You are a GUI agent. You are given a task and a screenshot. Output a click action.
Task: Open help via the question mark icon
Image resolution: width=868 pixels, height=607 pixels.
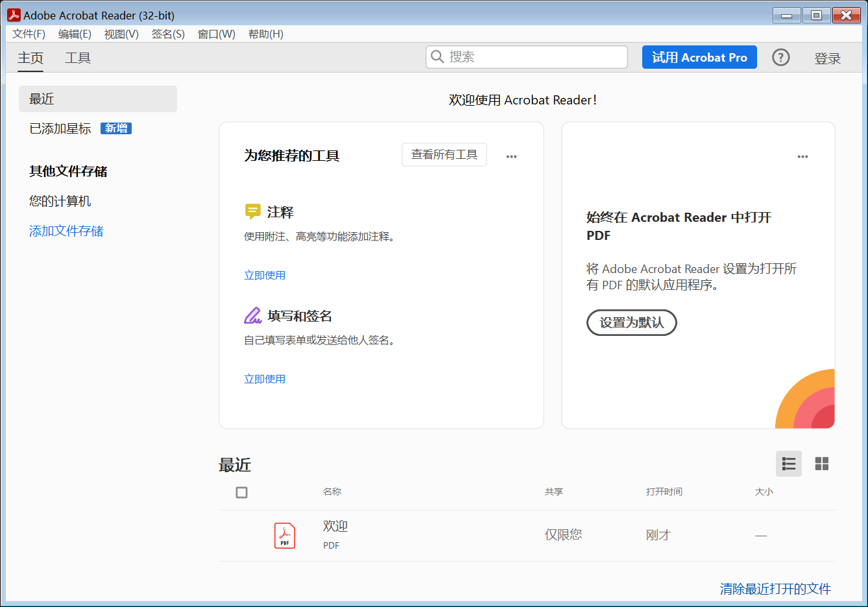coord(781,58)
